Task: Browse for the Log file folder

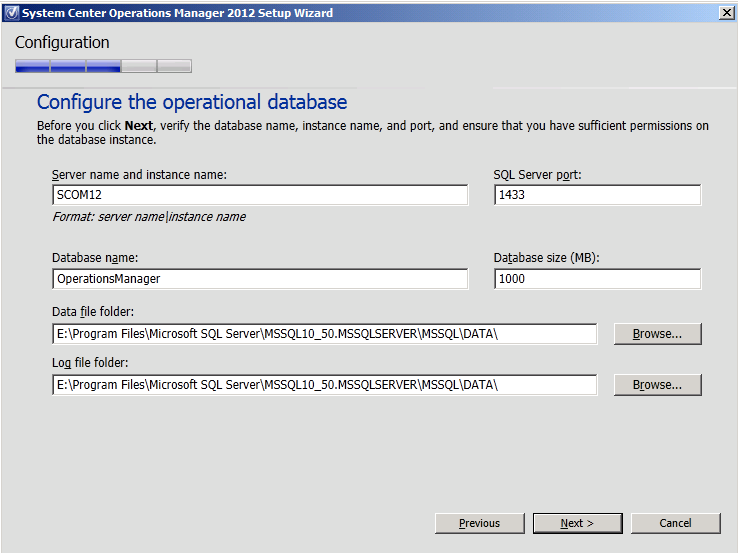Action: (x=658, y=385)
